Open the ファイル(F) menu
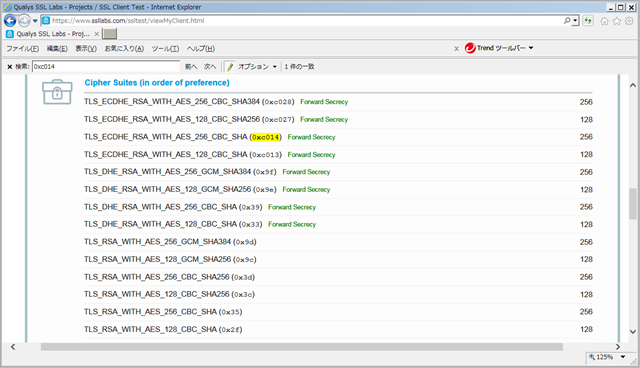The image size is (640, 368). point(22,49)
